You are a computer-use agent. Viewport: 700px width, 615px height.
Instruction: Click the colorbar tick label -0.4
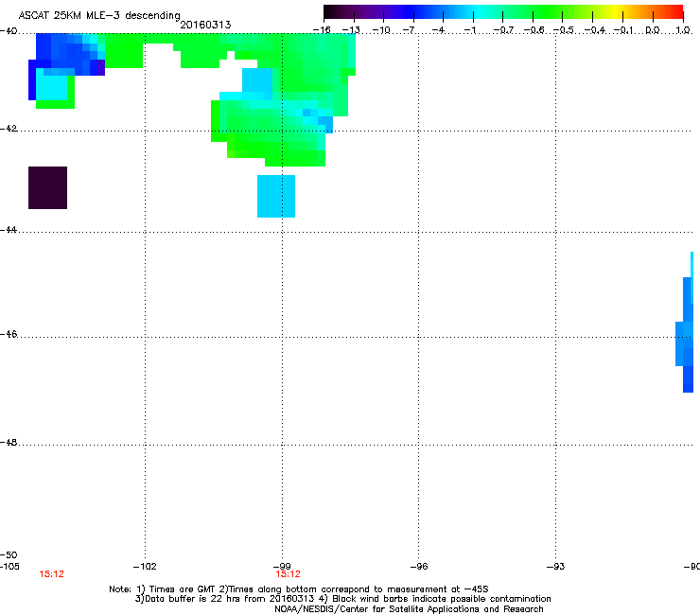(595, 30)
